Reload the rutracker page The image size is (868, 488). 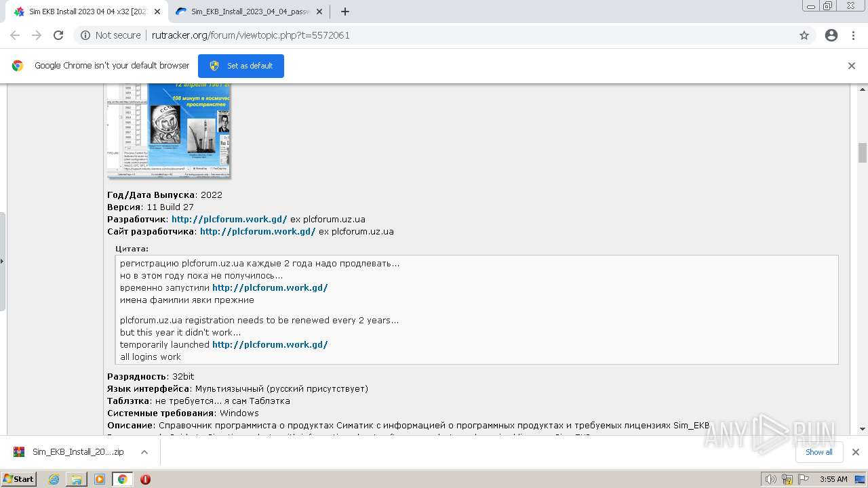coord(58,35)
